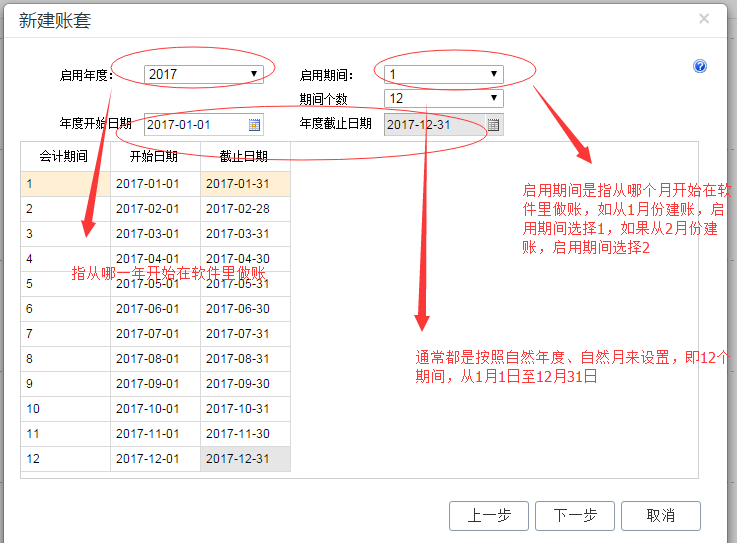Select end date 2017-04-30 cell

(x=245, y=259)
